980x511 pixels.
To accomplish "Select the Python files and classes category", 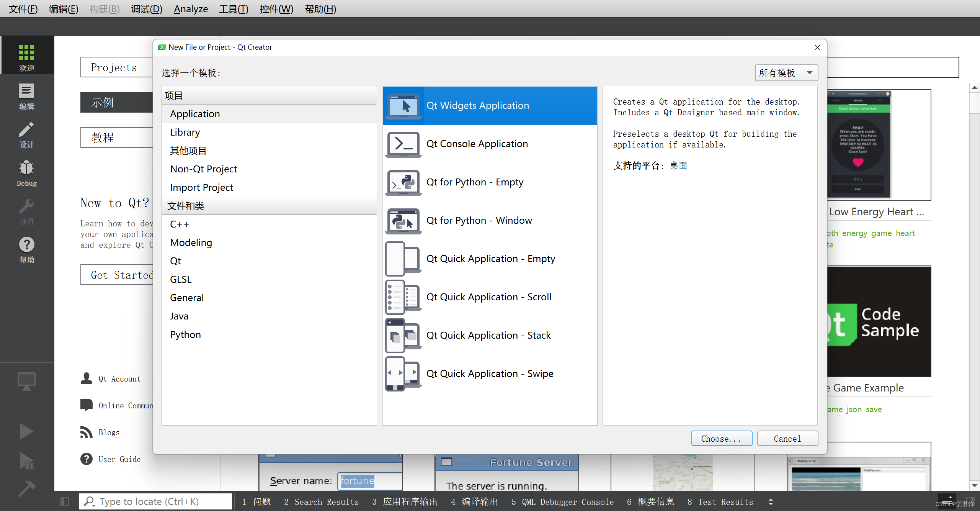I will [185, 335].
